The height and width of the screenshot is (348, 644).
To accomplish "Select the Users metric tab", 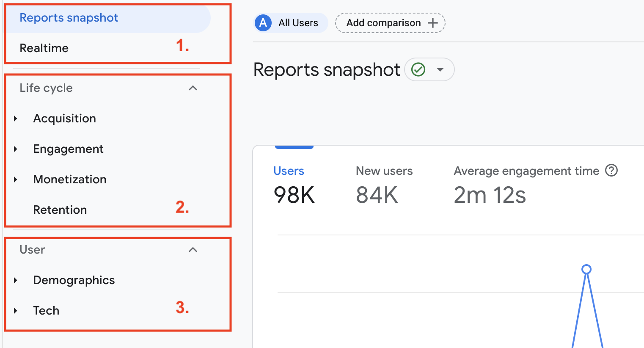I will 289,171.
